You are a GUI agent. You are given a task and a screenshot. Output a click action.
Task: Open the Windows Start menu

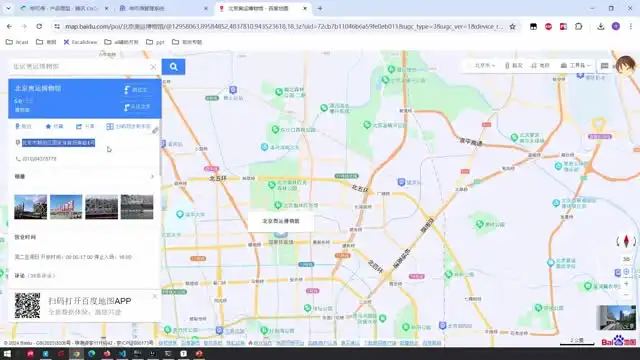pos(7,353)
